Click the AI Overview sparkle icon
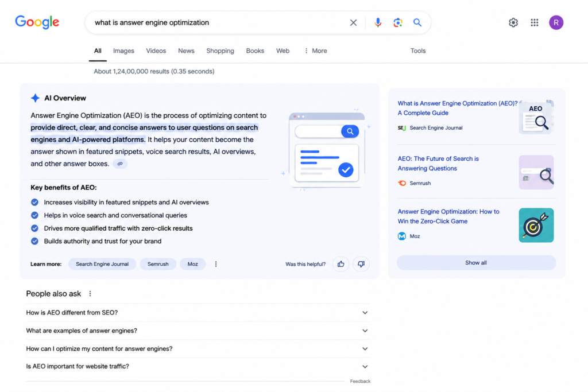 tap(35, 98)
